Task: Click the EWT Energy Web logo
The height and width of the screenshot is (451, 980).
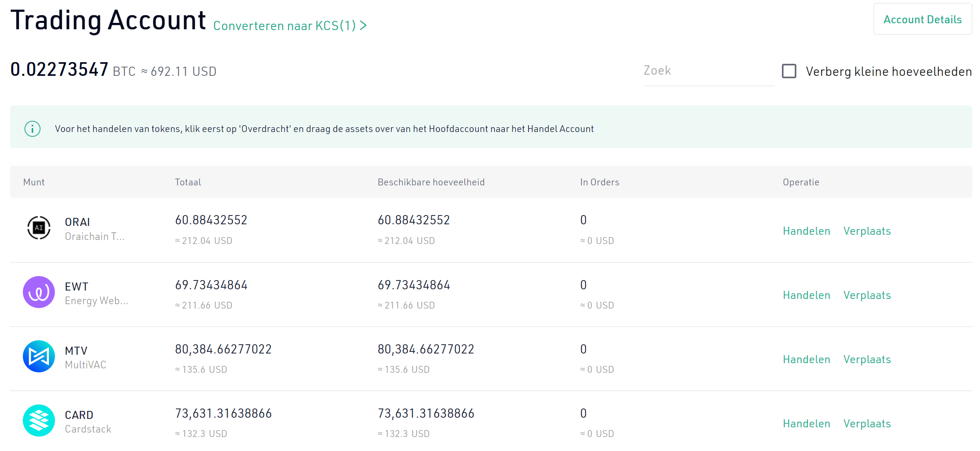Action: click(39, 292)
